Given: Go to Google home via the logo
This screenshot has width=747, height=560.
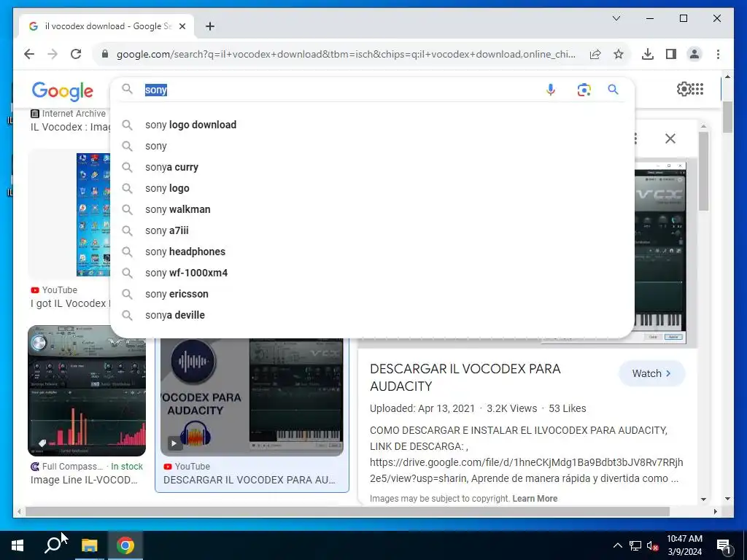Looking at the screenshot, I should [63, 90].
